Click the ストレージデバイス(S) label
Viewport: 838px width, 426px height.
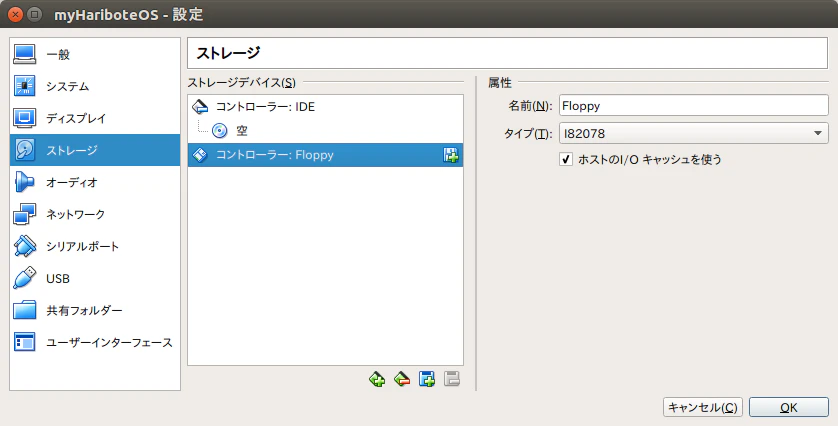(242, 82)
